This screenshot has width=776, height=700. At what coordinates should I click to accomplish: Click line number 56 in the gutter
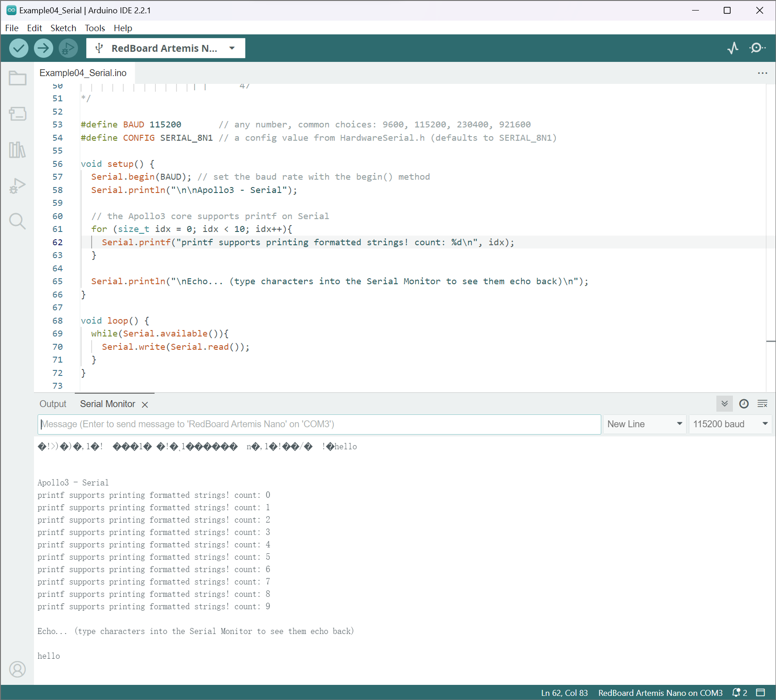(57, 164)
